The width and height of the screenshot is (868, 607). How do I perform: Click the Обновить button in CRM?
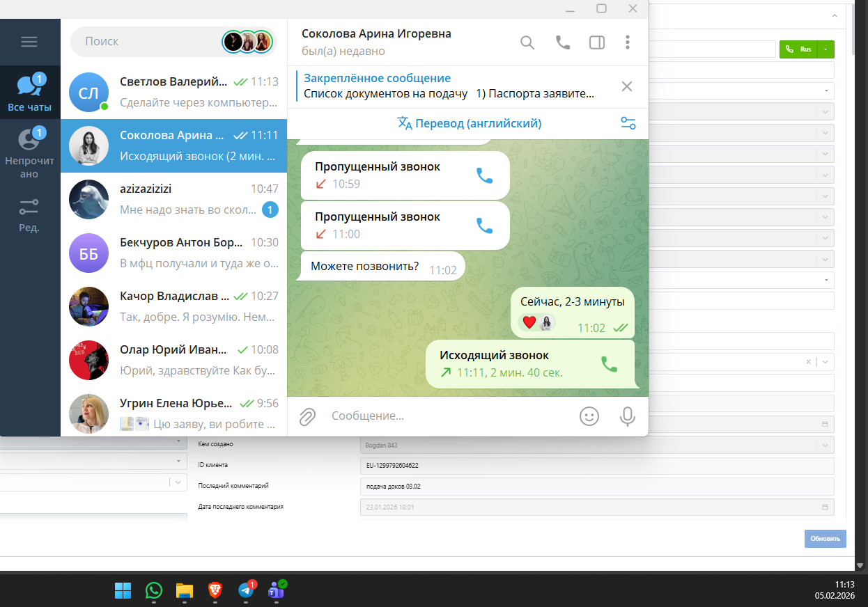(x=826, y=539)
